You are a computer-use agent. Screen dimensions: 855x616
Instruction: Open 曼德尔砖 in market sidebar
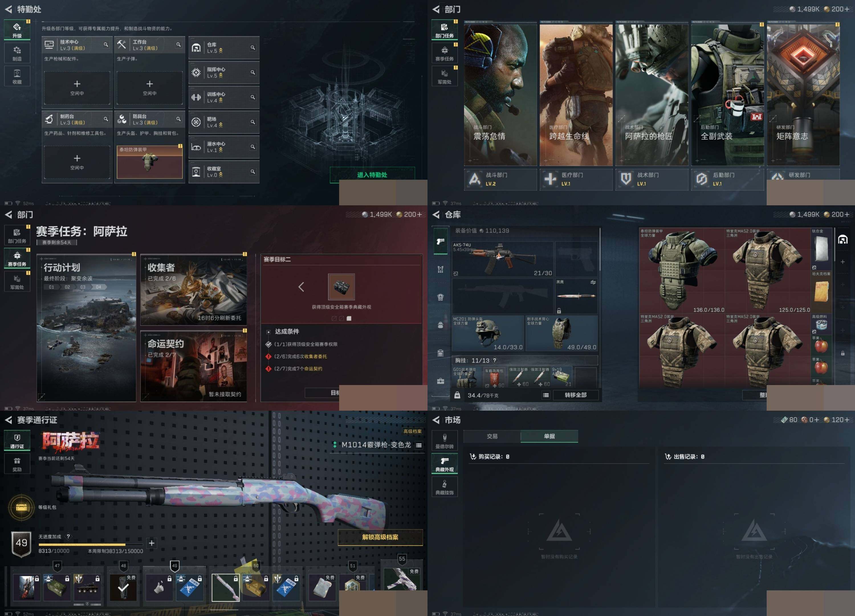445,441
